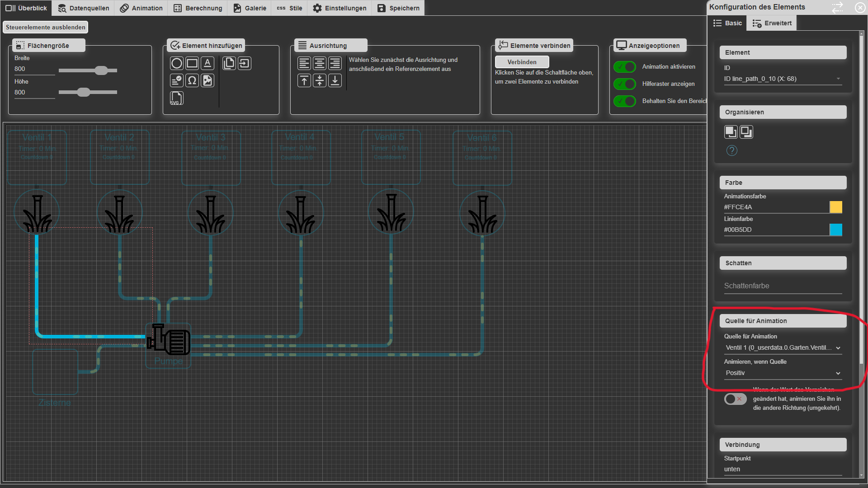Switch to the Animation tab

(x=141, y=8)
